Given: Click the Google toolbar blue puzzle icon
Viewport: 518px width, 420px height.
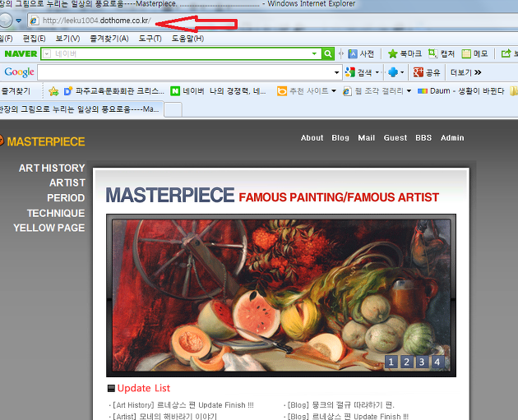Looking at the screenshot, I should 393,72.
